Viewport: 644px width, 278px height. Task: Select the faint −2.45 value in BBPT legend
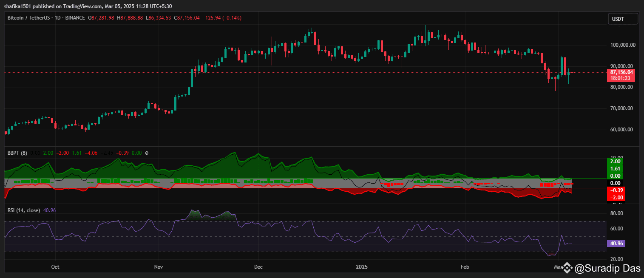coord(107,153)
